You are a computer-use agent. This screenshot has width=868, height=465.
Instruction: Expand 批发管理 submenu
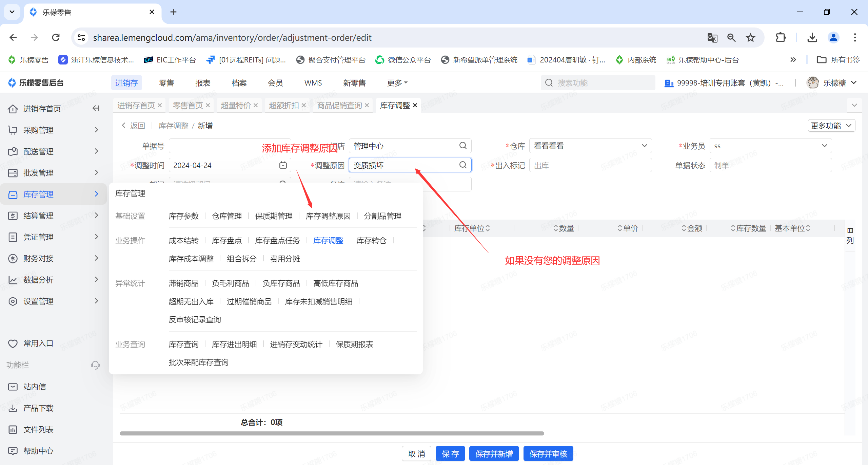[54, 173]
